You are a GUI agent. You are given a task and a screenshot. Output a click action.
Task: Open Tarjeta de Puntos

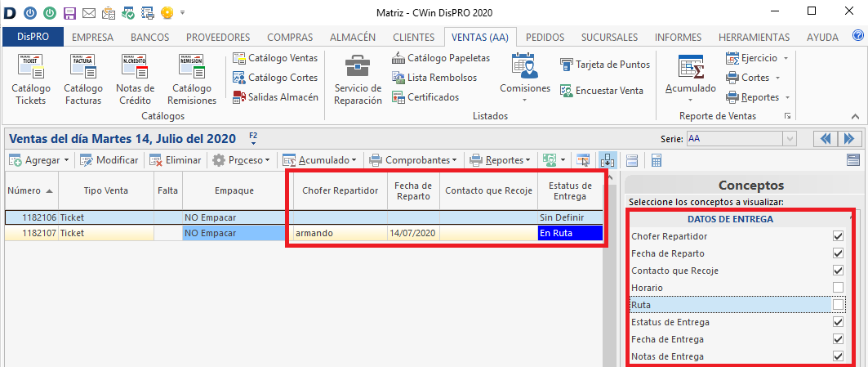coord(604,65)
